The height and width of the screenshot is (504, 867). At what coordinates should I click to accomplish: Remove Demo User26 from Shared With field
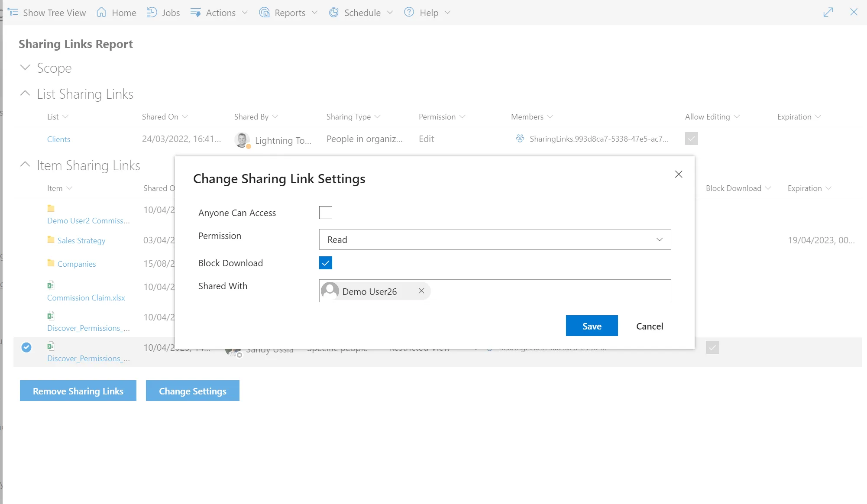point(421,291)
